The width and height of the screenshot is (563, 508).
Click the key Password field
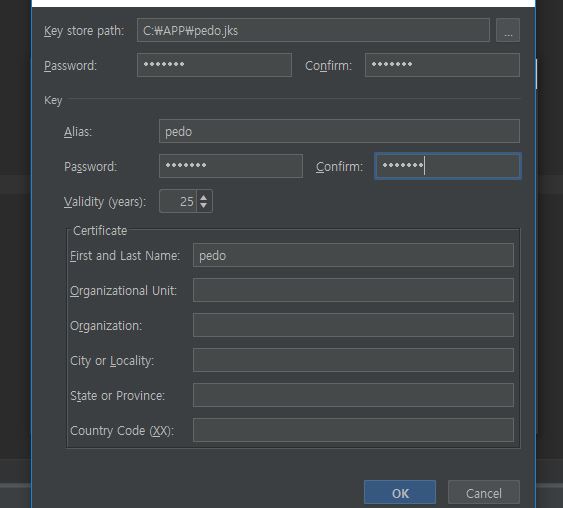(x=231, y=166)
